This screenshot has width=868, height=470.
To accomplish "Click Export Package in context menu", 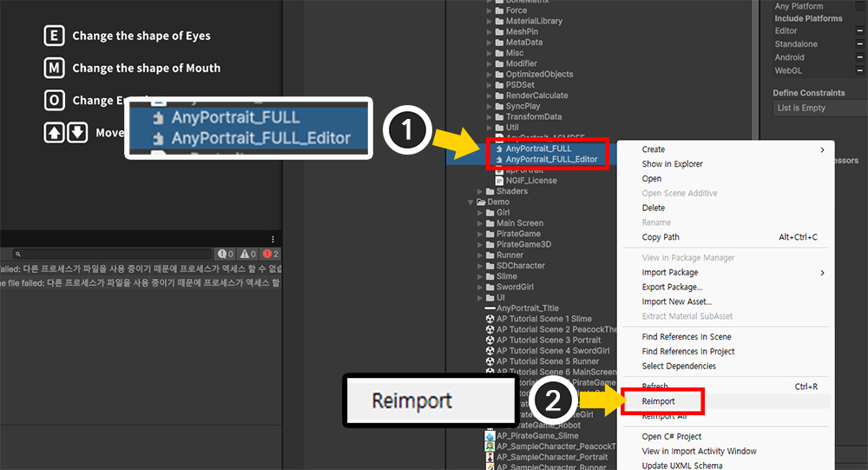I will (x=672, y=288).
